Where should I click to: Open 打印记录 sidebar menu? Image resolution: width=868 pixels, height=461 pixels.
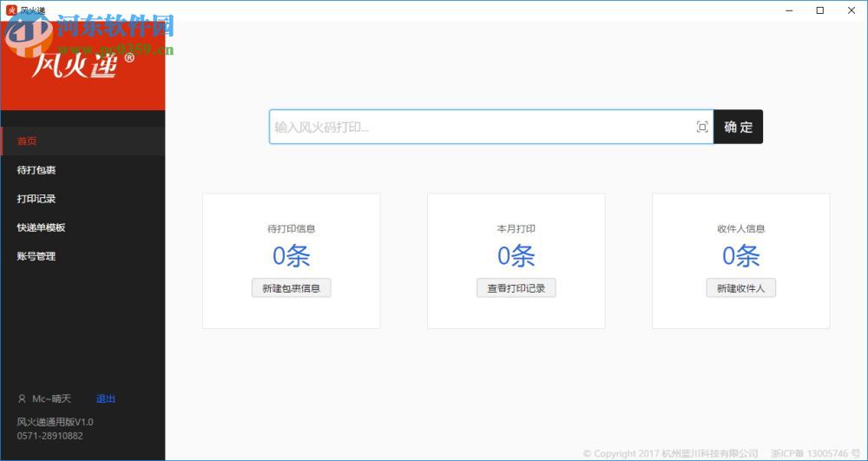point(82,199)
